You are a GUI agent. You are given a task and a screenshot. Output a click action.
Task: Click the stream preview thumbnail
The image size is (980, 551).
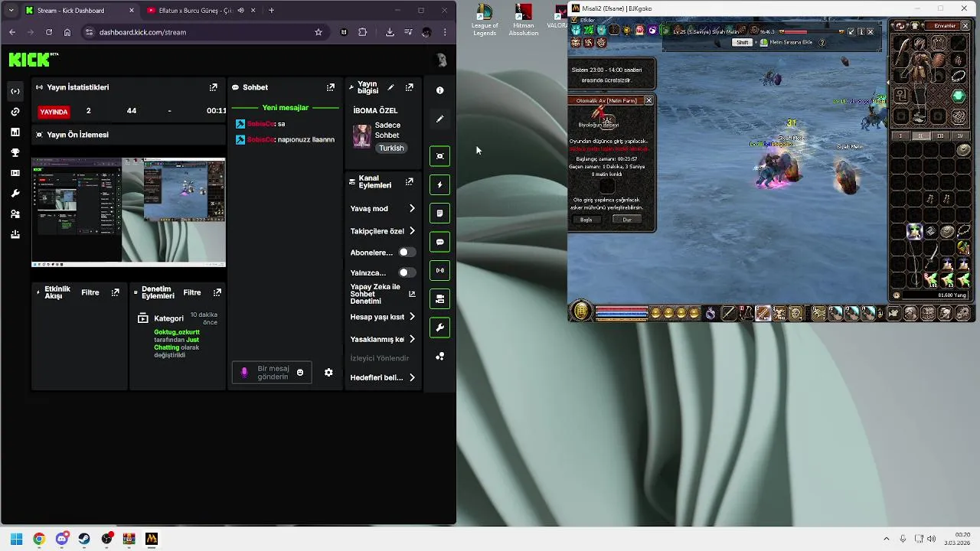coord(129,212)
